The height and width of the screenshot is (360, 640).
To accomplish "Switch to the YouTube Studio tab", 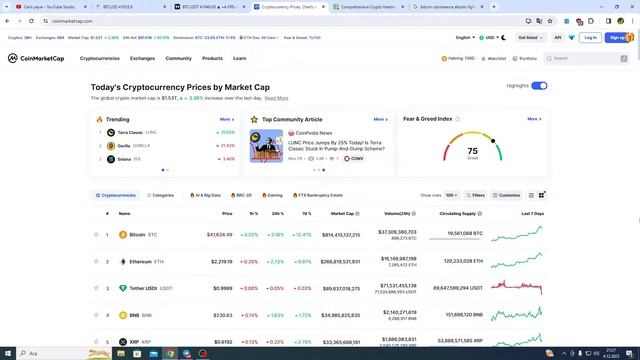I will [x=51, y=7].
